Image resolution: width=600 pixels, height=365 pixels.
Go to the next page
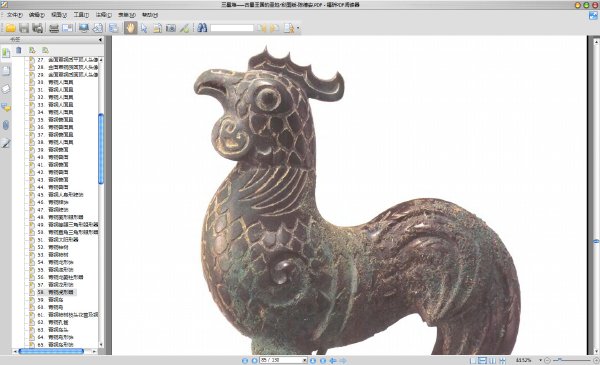coord(313,360)
